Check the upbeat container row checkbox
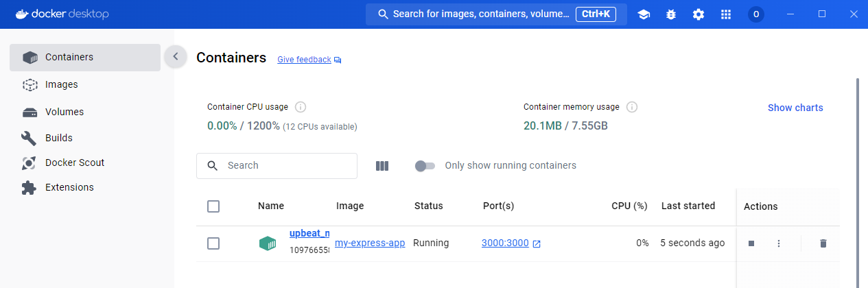This screenshot has height=288, width=868. 213,243
